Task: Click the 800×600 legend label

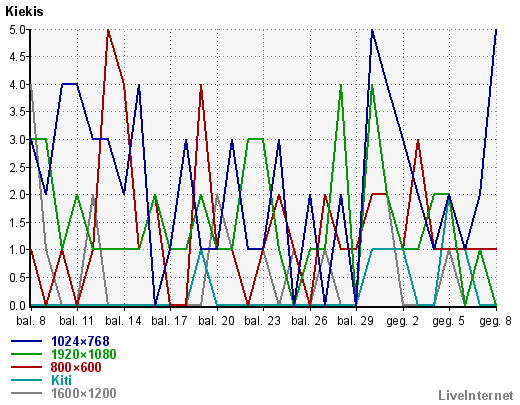Action: click(x=76, y=367)
